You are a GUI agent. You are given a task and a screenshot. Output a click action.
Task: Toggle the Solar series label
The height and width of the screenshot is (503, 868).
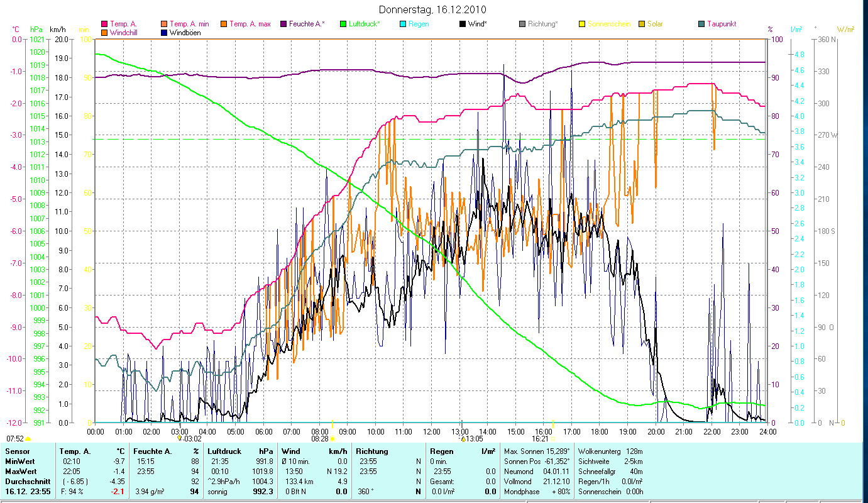(x=654, y=25)
